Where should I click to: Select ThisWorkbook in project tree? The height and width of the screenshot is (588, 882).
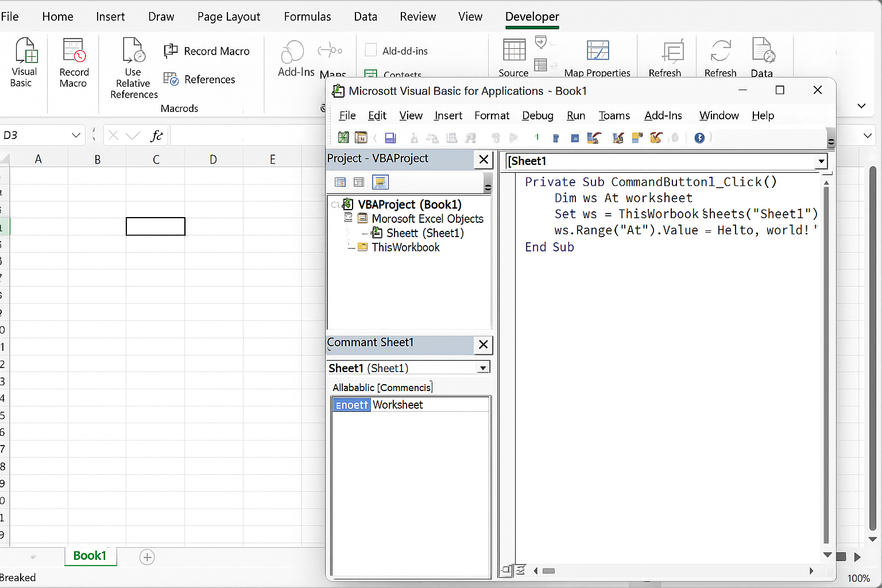pos(405,247)
